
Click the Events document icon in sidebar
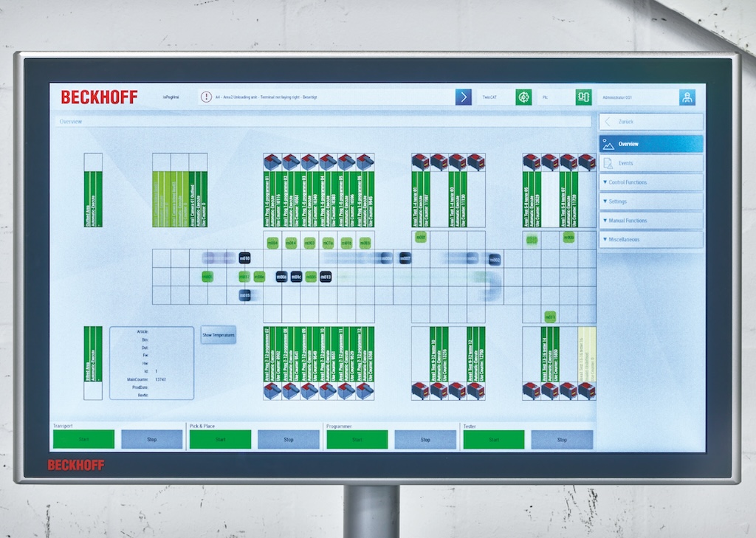[x=608, y=163]
